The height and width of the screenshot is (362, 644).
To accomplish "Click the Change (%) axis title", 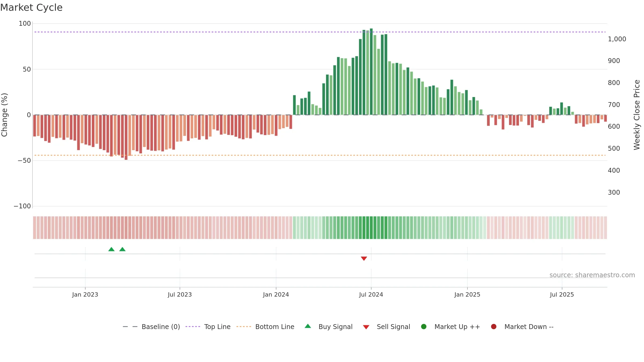I will click(5, 115).
